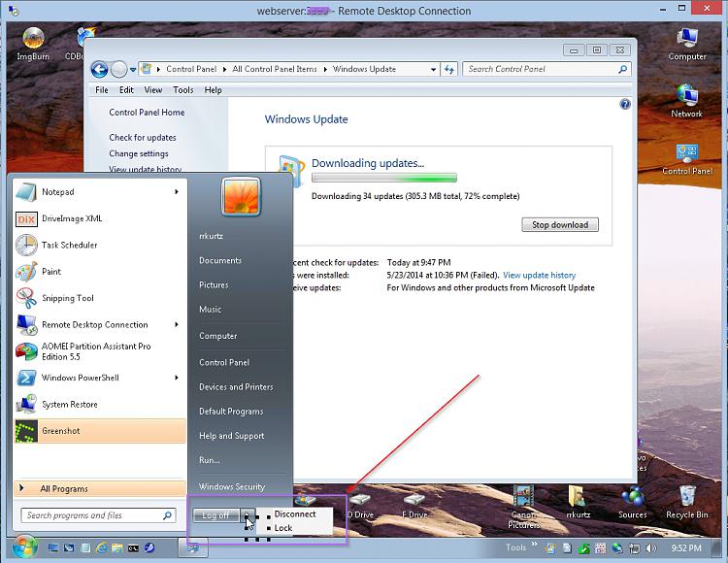Open the View update history link
Image resolution: width=728 pixels, height=563 pixels.
tap(539, 276)
